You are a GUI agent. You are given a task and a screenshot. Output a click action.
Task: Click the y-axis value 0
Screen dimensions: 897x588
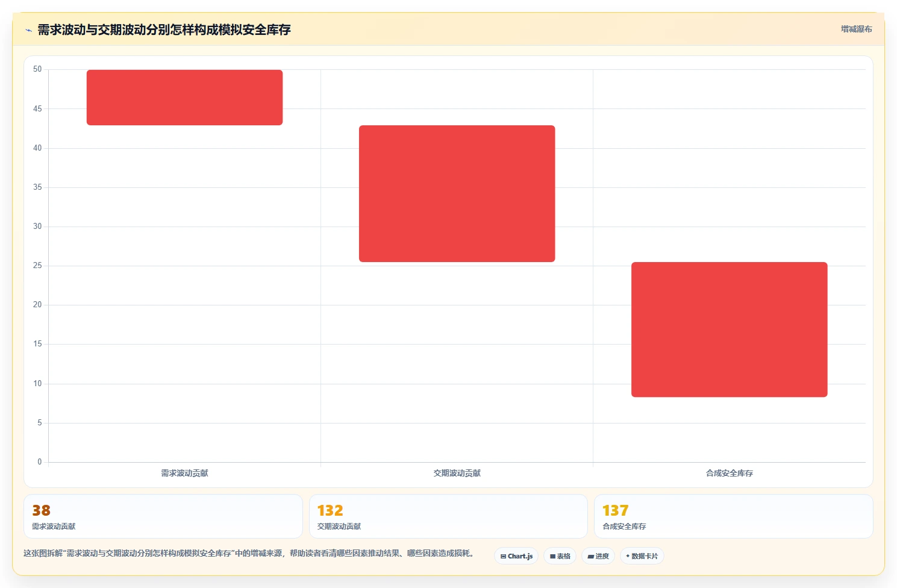pyautogui.click(x=40, y=462)
